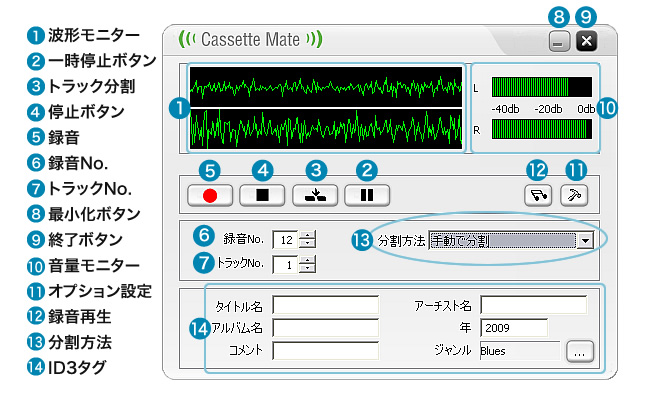Close the Cassette Mate window

(586, 41)
